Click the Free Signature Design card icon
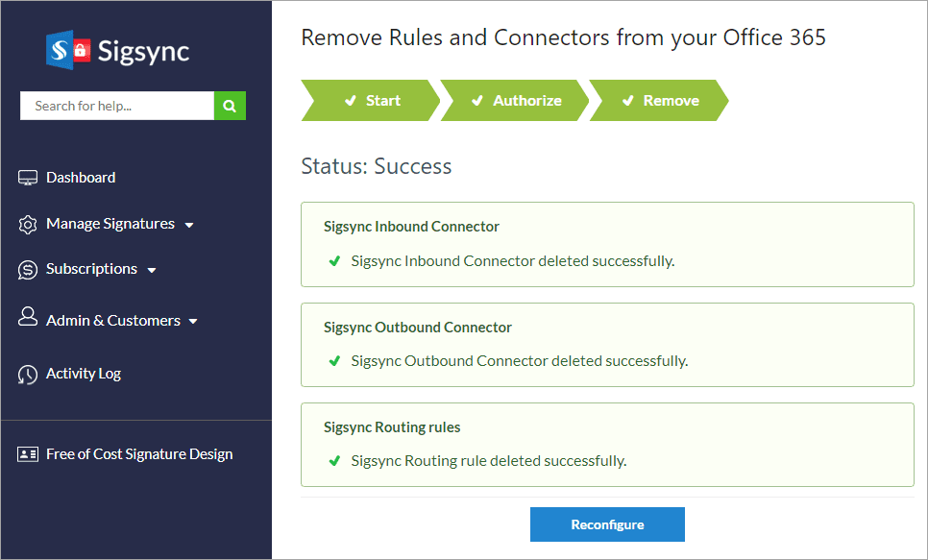 (28, 454)
